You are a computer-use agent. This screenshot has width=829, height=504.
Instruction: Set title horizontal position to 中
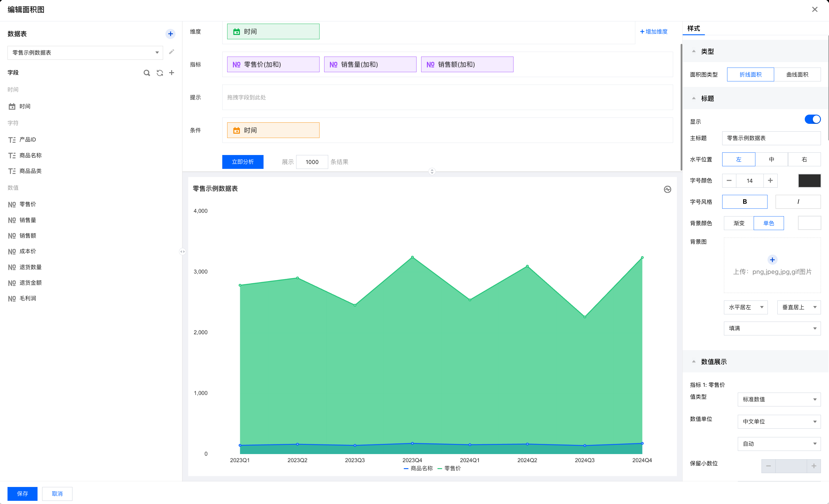(x=771, y=159)
